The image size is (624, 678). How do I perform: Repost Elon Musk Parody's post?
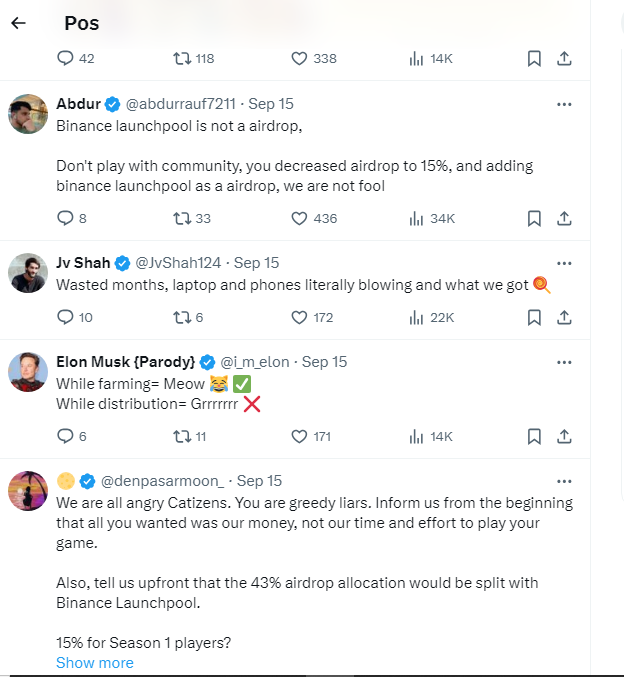pyautogui.click(x=182, y=436)
